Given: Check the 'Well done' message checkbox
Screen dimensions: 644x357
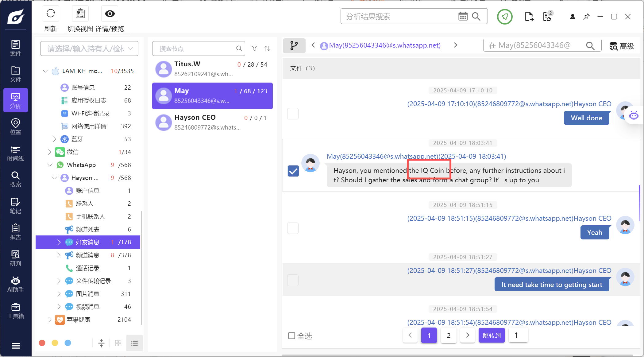Looking at the screenshot, I should coord(293,114).
